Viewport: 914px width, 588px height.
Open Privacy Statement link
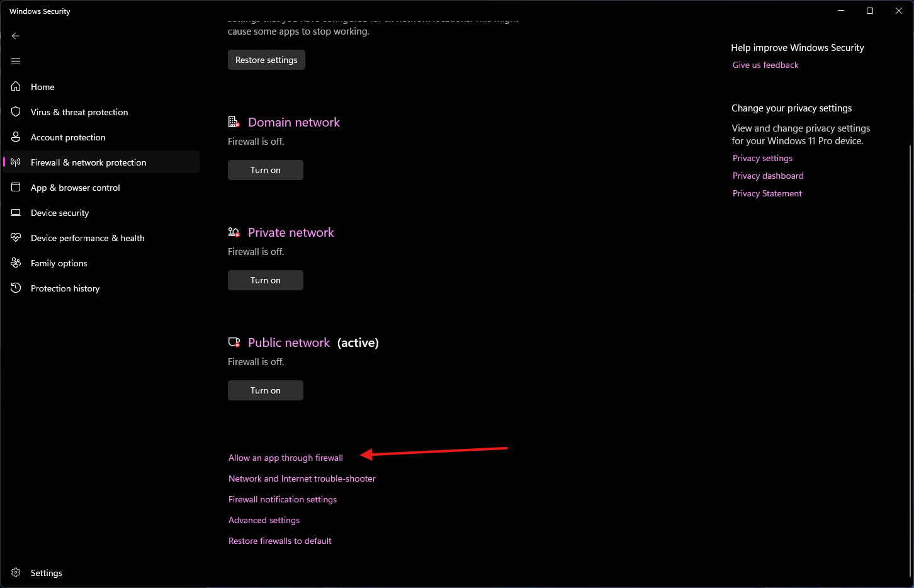tap(767, 193)
